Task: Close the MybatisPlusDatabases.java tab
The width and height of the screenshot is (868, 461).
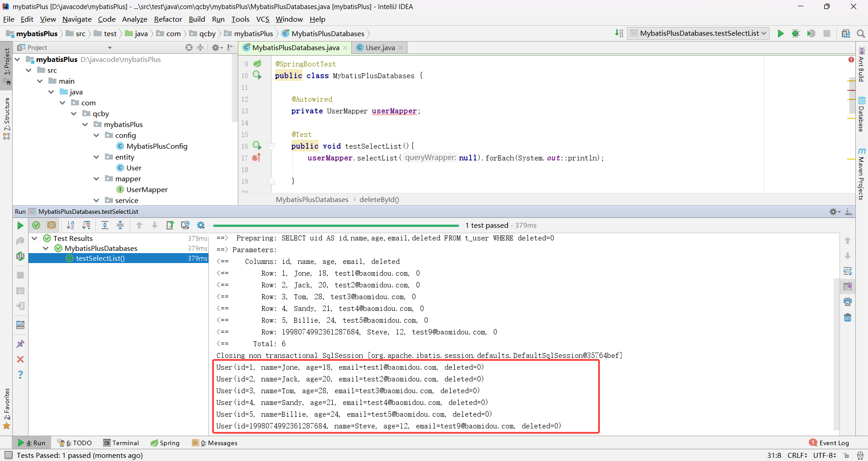Action: coord(345,47)
